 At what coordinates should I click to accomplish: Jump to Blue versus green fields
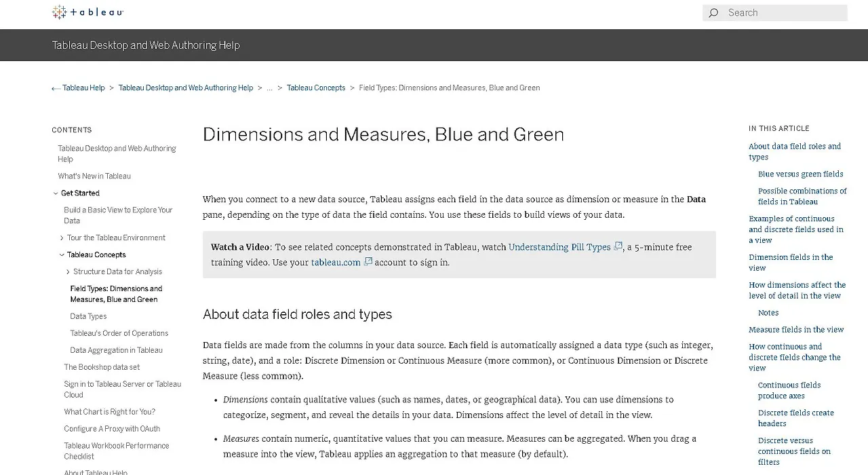click(x=801, y=174)
